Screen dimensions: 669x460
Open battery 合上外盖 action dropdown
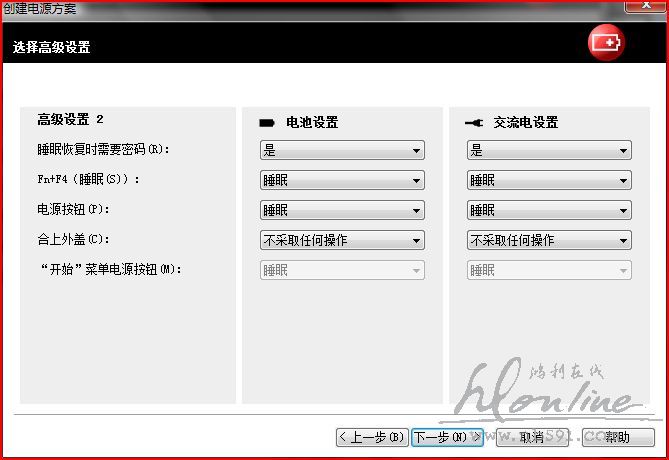(342, 240)
